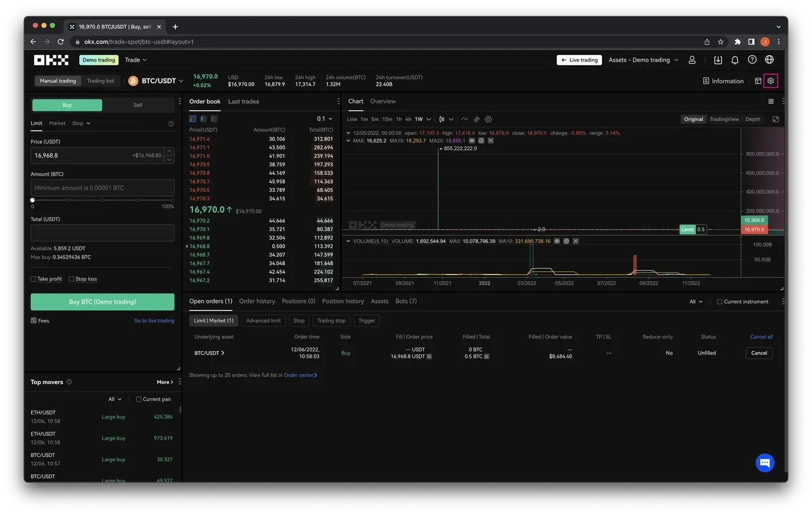Remove the VOLUME indicator with X icon

[x=575, y=241]
